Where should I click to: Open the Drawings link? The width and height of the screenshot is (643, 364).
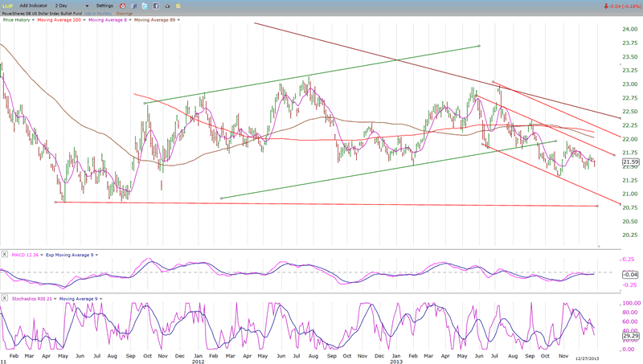tap(125, 13)
